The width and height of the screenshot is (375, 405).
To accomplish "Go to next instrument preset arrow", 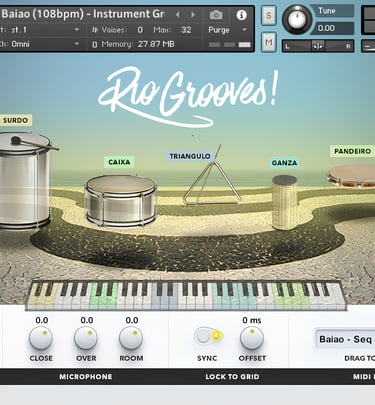I will tap(193, 15).
